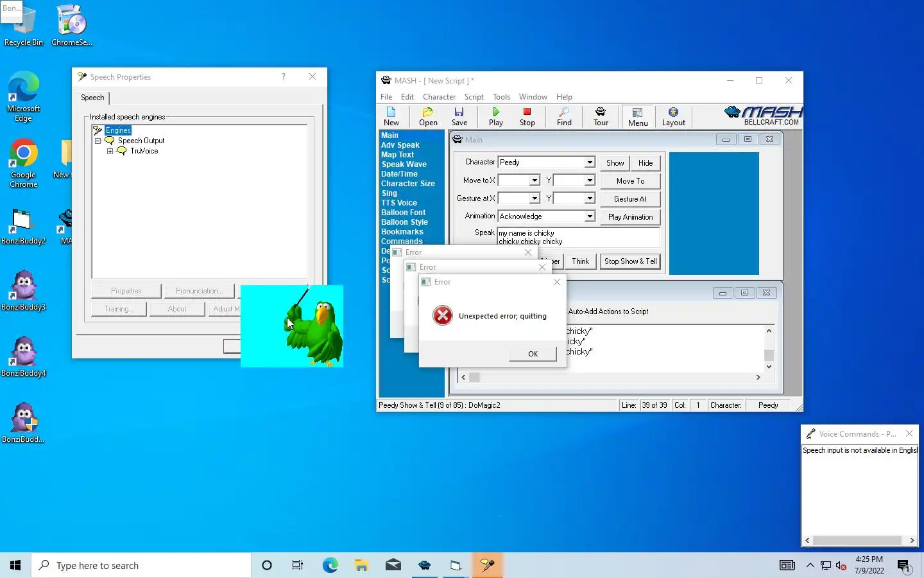The width and height of the screenshot is (924, 578).
Task: Launch Edge from the taskbar
Action: [x=330, y=565]
